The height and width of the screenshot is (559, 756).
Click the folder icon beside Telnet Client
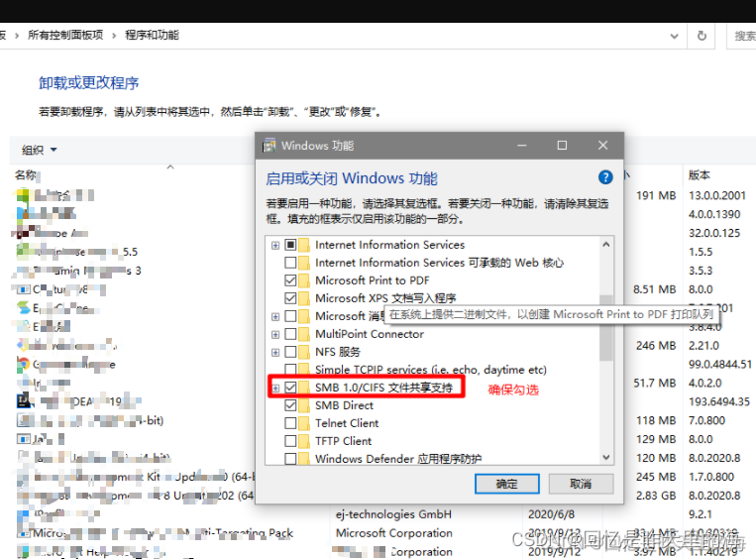click(304, 423)
